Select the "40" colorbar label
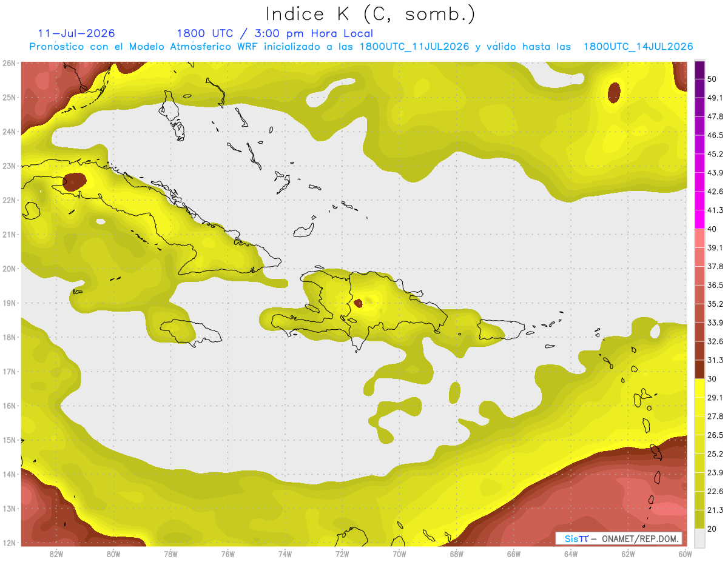This screenshot has height=562, width=728. pyautogui.click(x=713, y=229)
